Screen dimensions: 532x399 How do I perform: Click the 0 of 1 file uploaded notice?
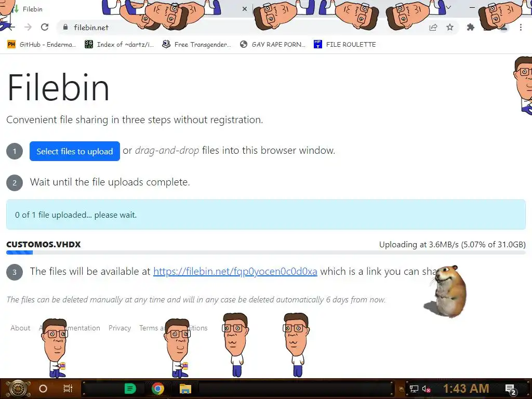coord(266,215)
